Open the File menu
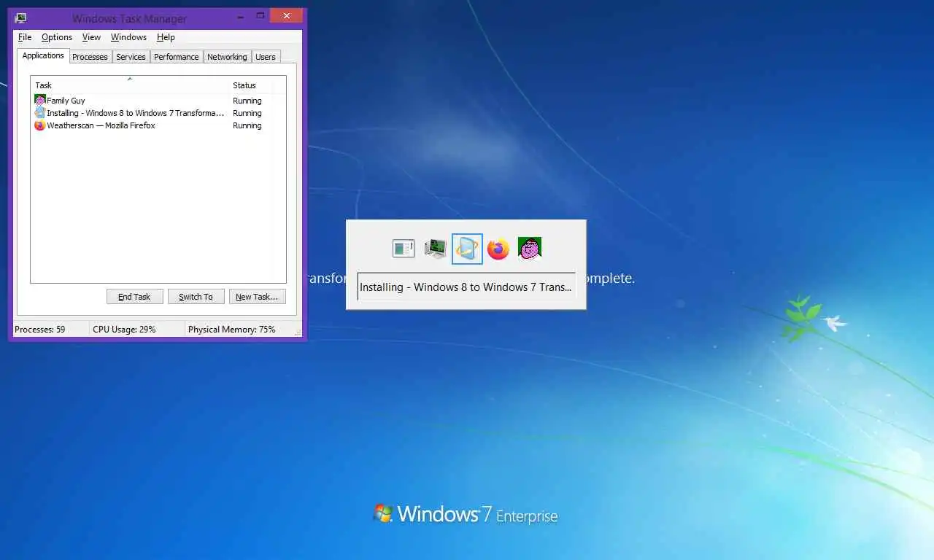 [25, 37]
